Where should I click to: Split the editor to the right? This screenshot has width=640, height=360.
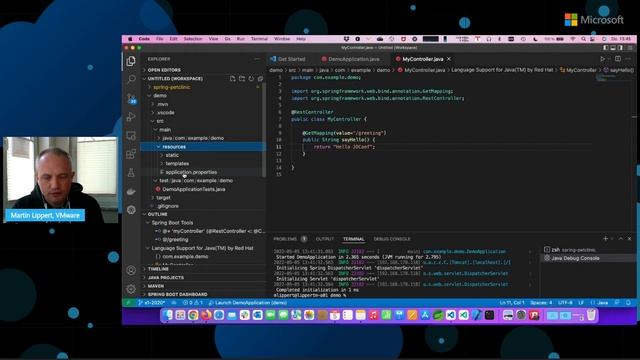pyautogui.click(x=618, y=59)
